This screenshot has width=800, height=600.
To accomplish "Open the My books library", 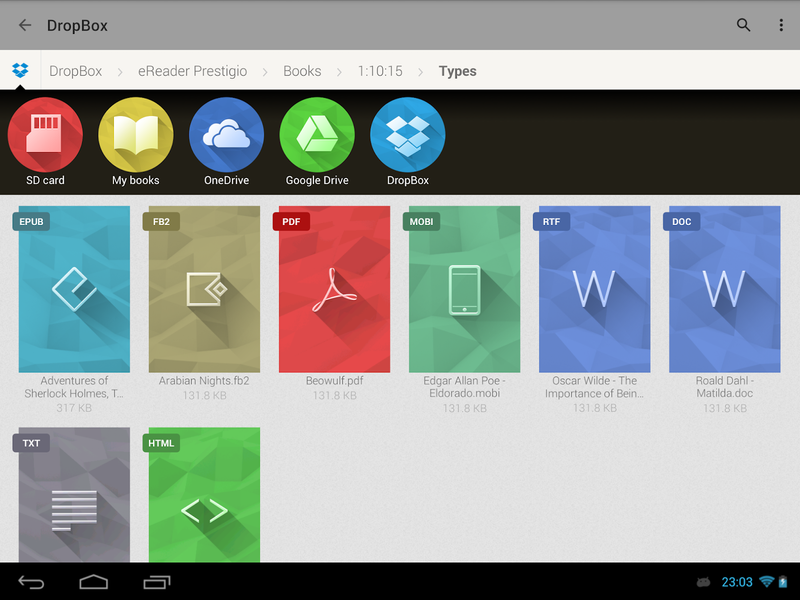I will coord(136,140).
